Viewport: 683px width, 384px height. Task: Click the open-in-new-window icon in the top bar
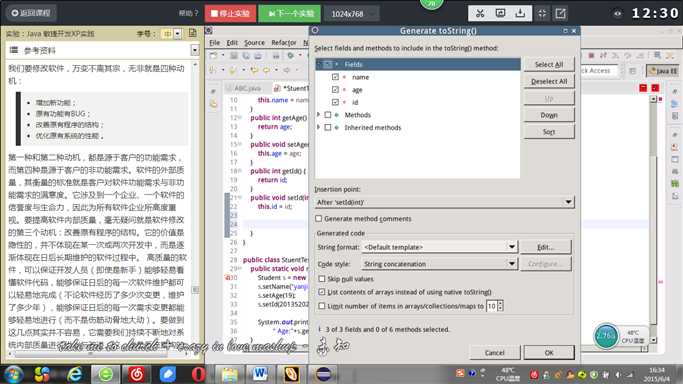560,13
